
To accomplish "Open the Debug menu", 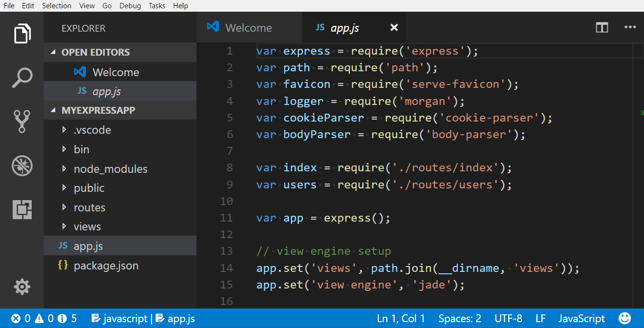I will point(130,6).
